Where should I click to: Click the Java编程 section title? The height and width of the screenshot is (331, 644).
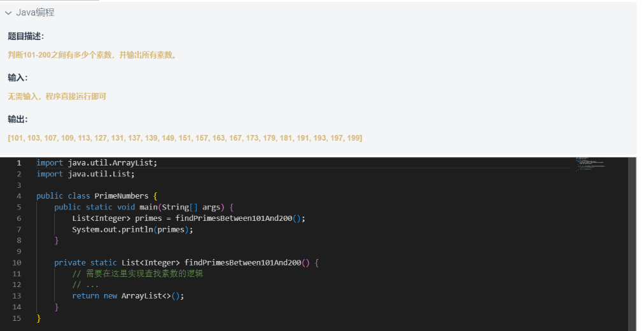(x=36, y=13)
